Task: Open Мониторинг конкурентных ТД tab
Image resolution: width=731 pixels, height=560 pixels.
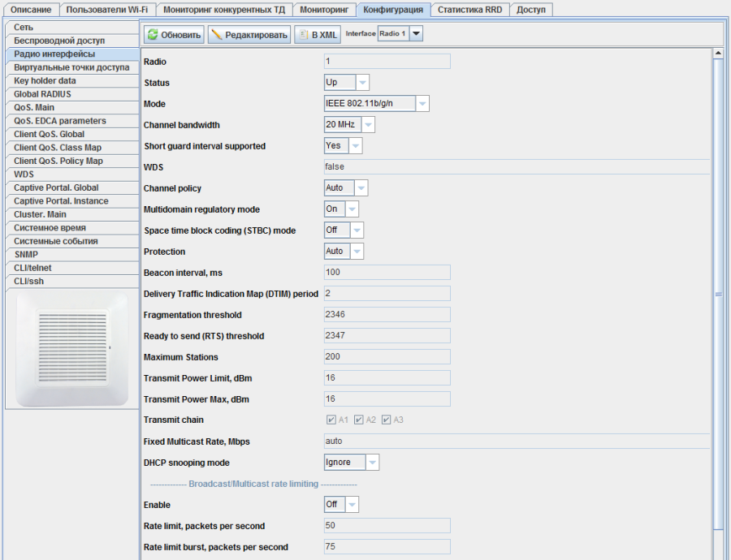Action: [224, 9]
